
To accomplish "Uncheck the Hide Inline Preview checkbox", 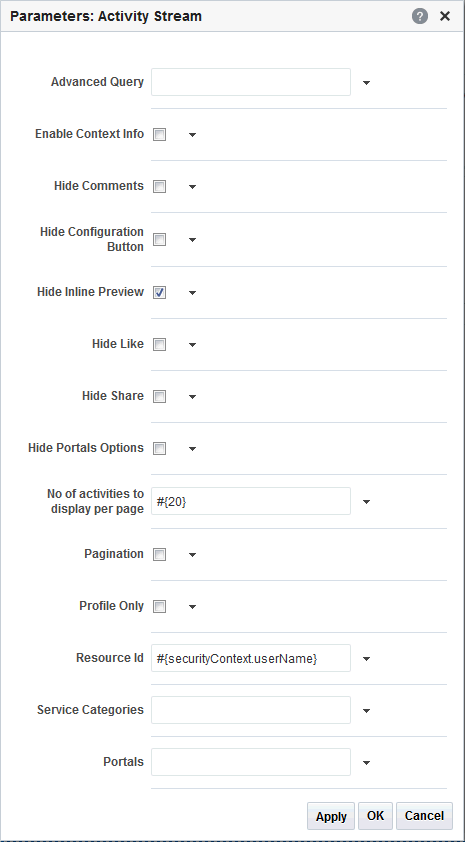I will click(x=159, y=293).
